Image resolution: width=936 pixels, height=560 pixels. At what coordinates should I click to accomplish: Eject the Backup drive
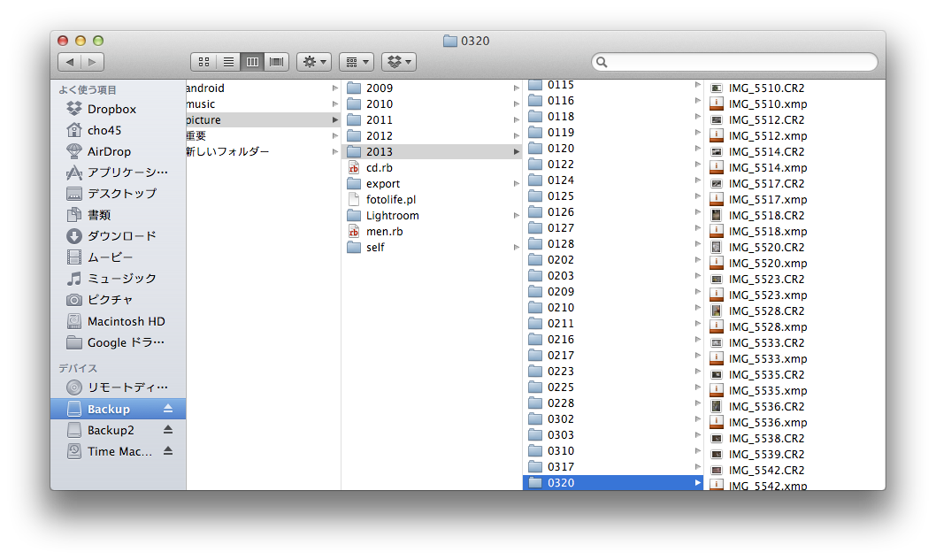click(168, 409)
